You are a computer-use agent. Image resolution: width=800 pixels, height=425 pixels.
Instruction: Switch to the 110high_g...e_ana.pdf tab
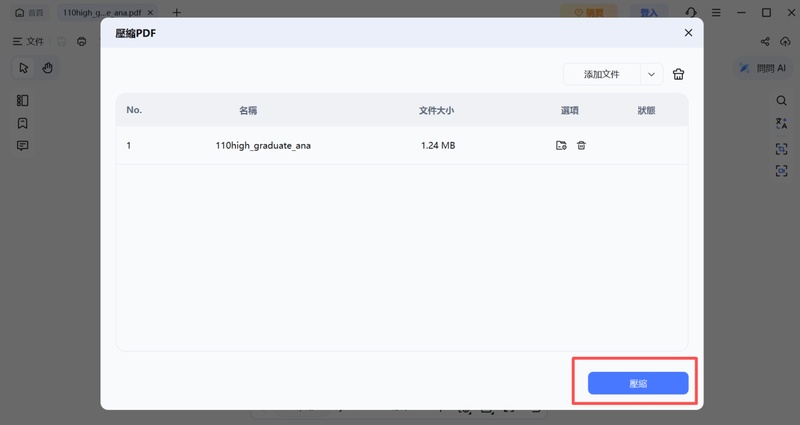pos(101,13)
